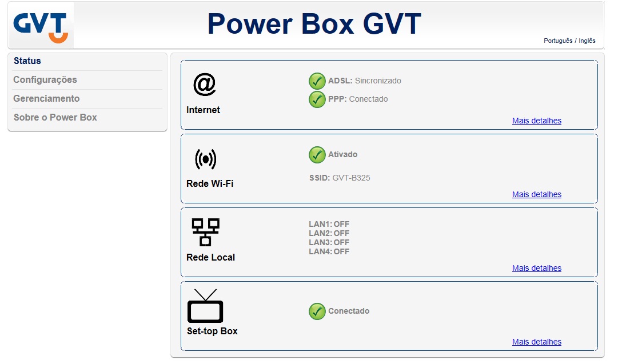
Task: Click the Internet @ icon
Action: pyautogui.click(x=205, y=85)
